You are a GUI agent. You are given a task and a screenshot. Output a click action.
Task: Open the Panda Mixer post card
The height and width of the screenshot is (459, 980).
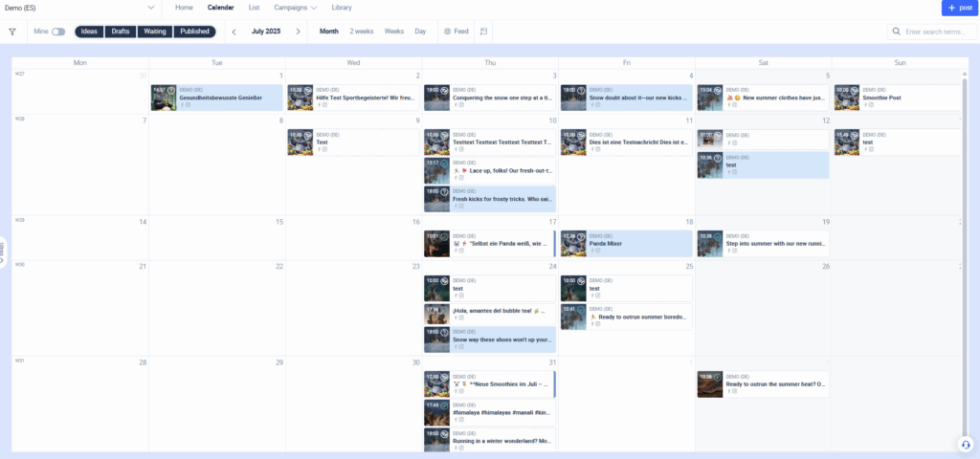click(x=627, y=244)
